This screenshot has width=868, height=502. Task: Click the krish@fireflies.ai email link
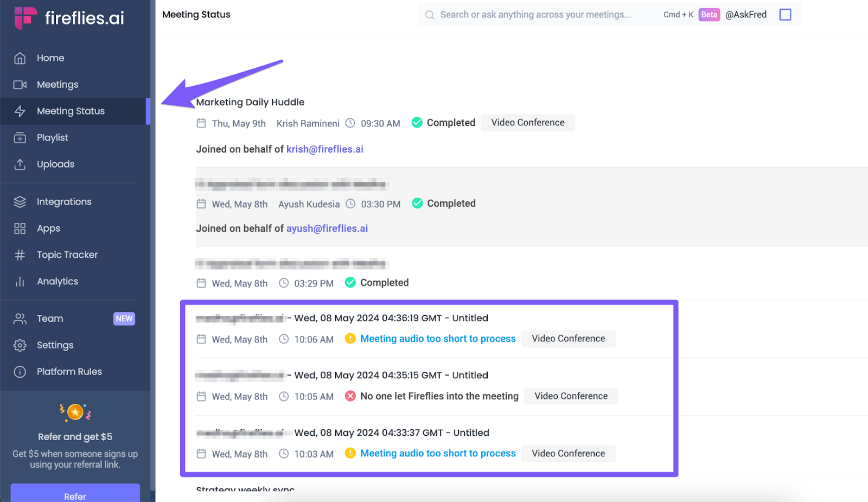(x=325, y=149)
